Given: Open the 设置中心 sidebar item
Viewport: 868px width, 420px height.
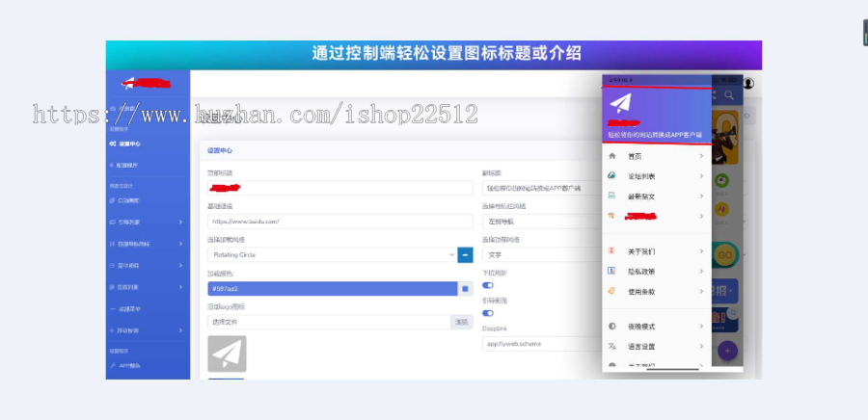Looking at the screenshot, I should pos(125,144).
